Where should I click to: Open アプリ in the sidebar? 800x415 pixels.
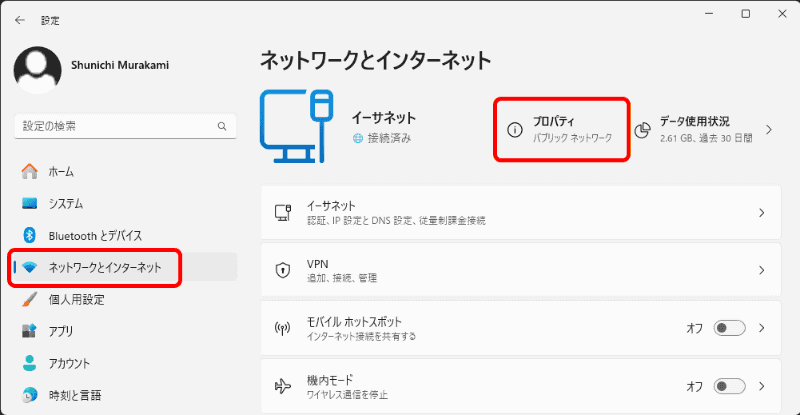pos(125,331)
